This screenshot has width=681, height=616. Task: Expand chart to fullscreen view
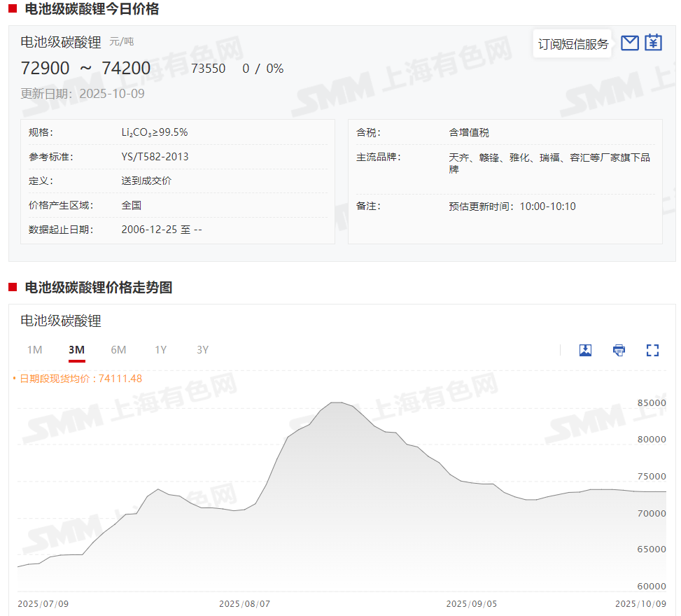652,350
